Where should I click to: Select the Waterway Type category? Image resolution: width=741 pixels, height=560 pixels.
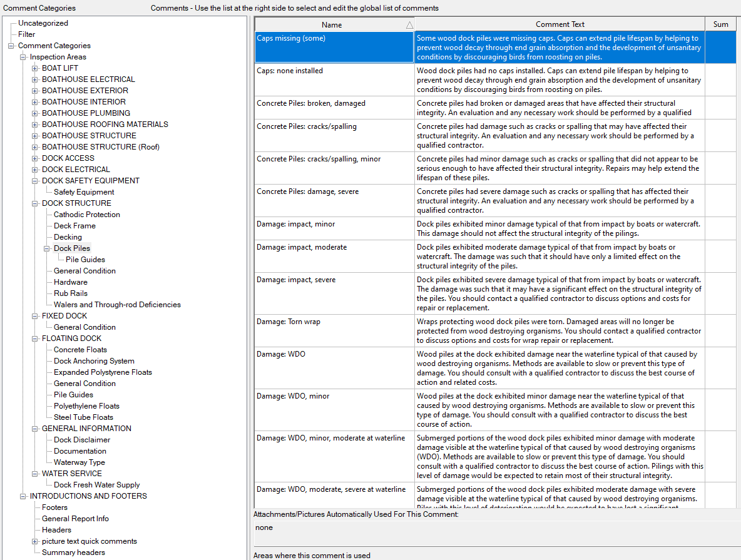tap(79, 462)
